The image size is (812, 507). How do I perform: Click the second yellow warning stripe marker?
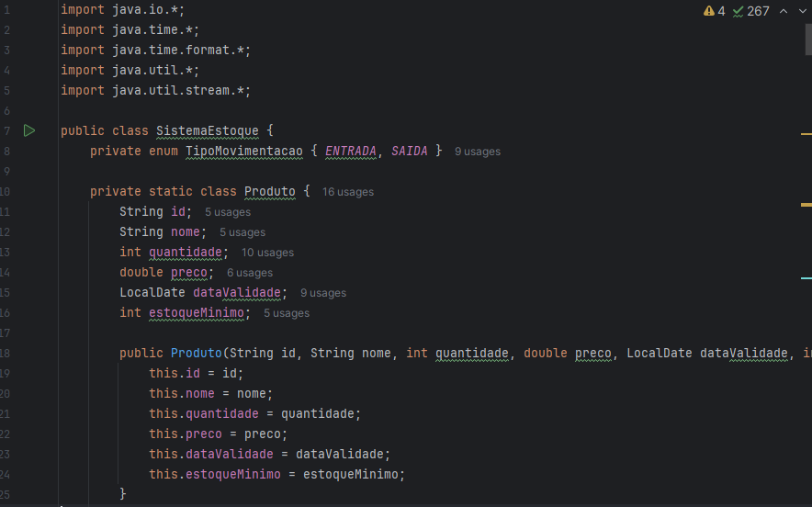coord(806,205)
